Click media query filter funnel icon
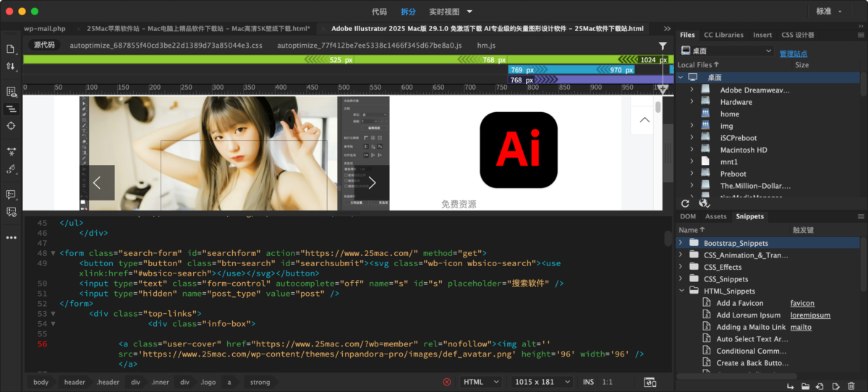 663,46
